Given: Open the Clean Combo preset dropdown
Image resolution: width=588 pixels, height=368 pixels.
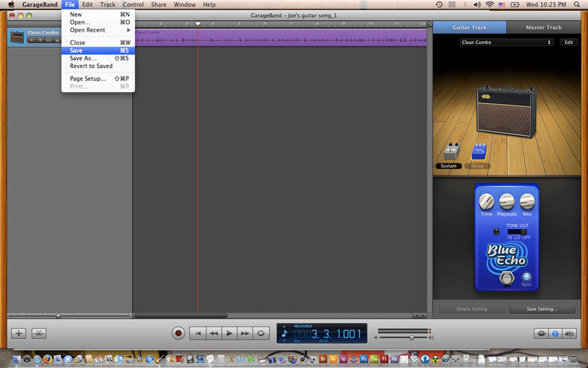Looking at the screenshot, I should (506, 43).
